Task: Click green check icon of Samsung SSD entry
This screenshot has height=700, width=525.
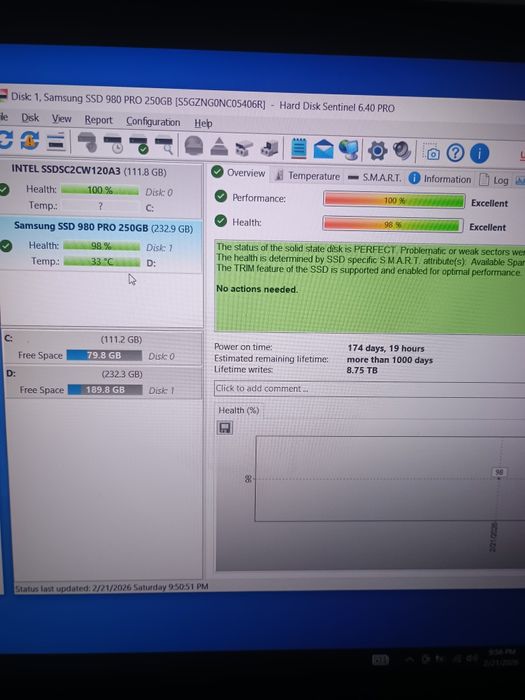Action: [x=6, y=246]
